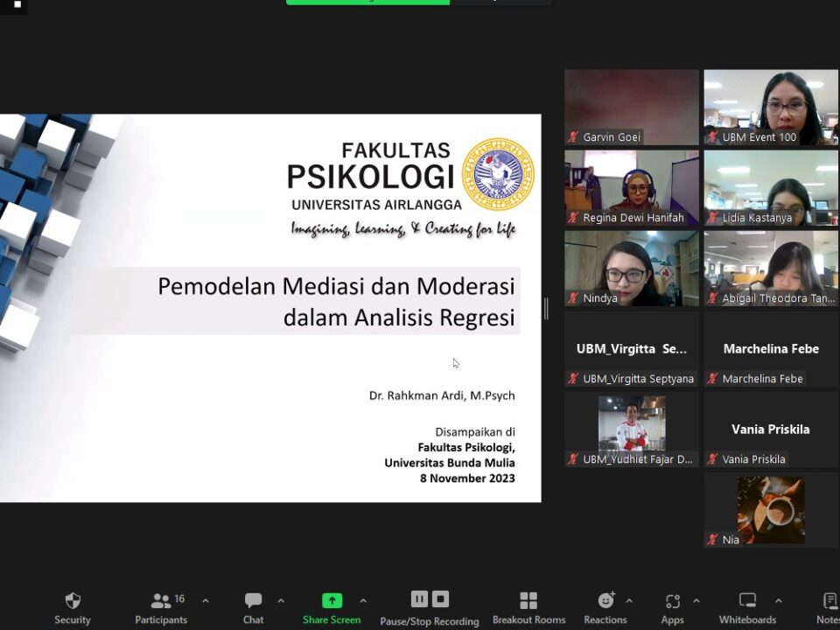
Task: Click muted mic icon beside Vania Priskila label
Action: tap(712, 459)
